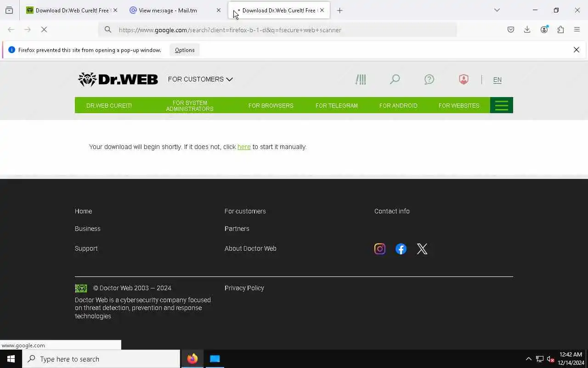Open the Windows Start menu
Viewport: 588px width, 368px height.
click(11, 359)
